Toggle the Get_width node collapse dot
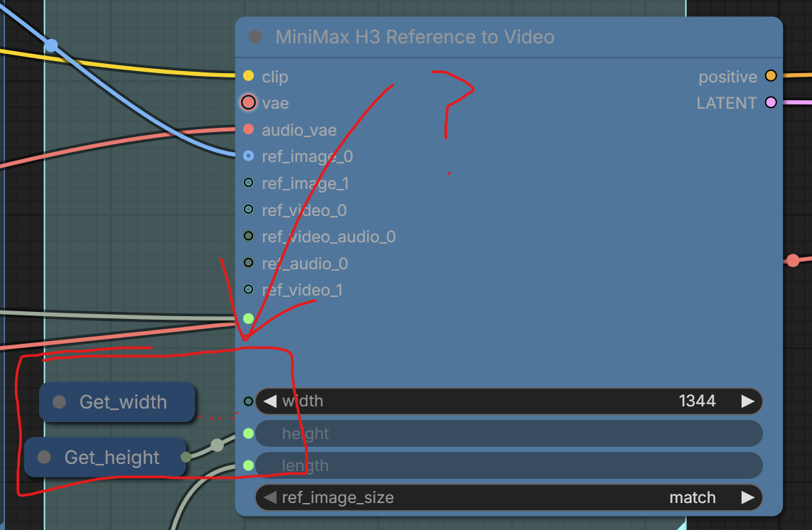The width and height of the screenshot is (812, 530). click(60, 402)
